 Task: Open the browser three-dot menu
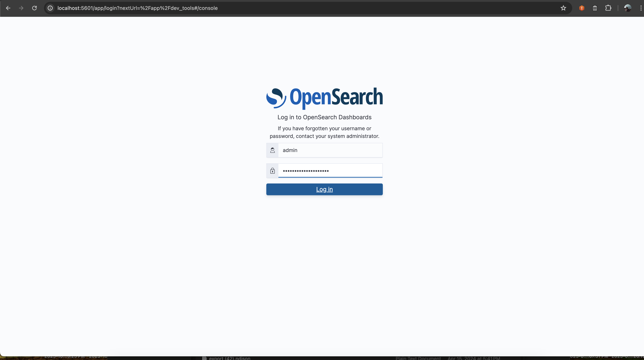[641, 8]
